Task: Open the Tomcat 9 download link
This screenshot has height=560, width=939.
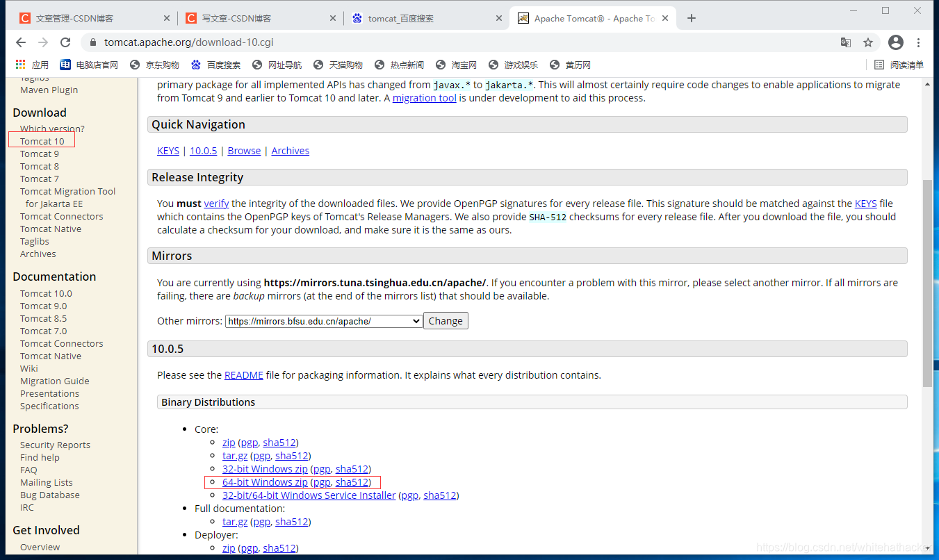Action: (40, 154)
